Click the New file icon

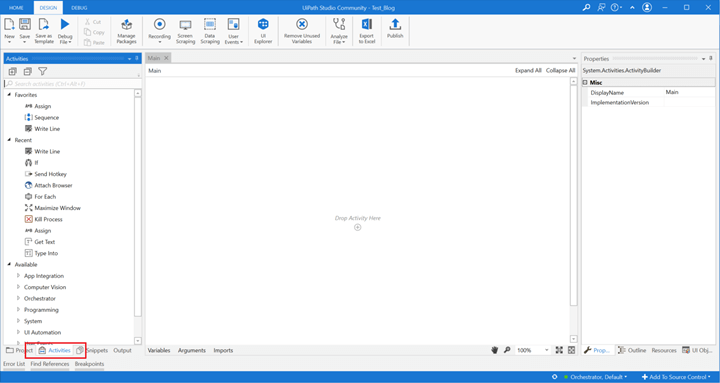click(x=9, y=24)
